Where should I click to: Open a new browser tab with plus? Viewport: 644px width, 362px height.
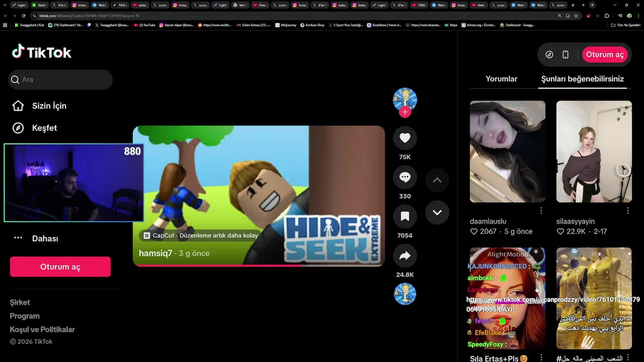click(x=592, y=5)
